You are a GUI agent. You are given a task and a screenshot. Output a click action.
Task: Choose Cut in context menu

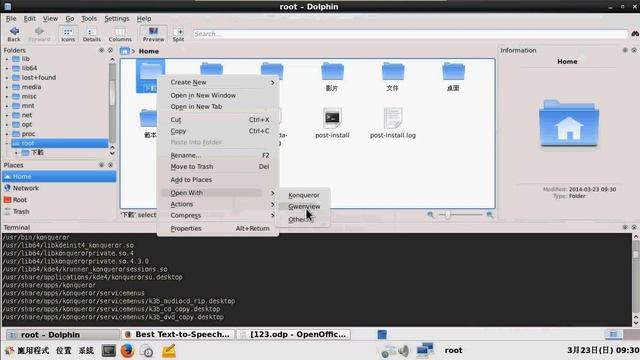tap(218, 120)
